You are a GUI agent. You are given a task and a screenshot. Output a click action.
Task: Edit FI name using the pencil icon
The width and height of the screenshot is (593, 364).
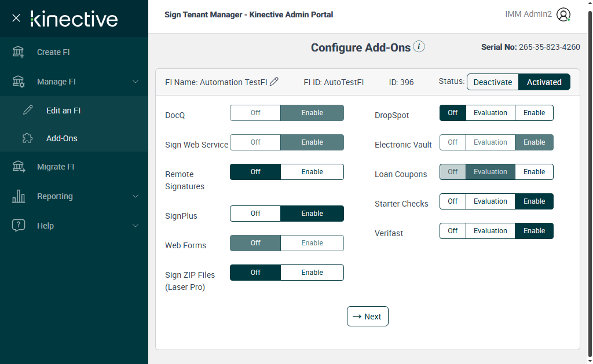pyautogui.click(x=274, y=82)
